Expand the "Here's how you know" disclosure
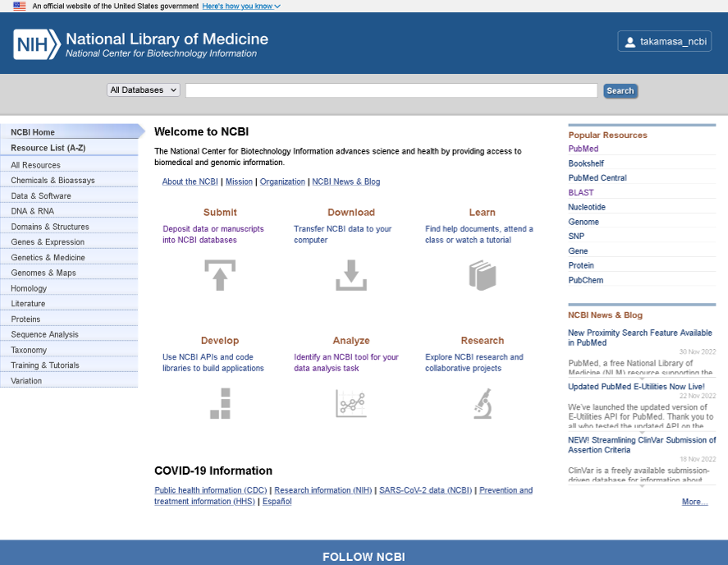 [241, 6]
